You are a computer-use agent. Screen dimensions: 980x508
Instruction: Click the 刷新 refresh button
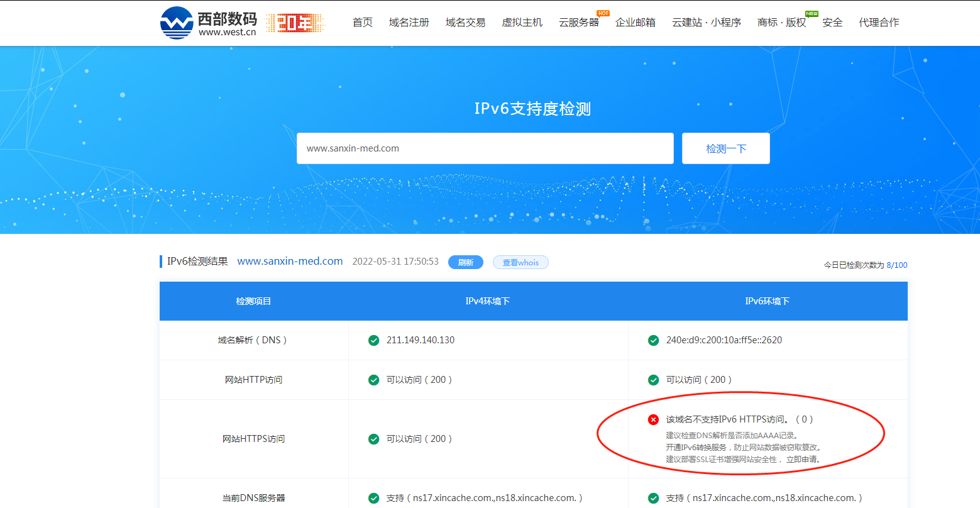point(466,262)
